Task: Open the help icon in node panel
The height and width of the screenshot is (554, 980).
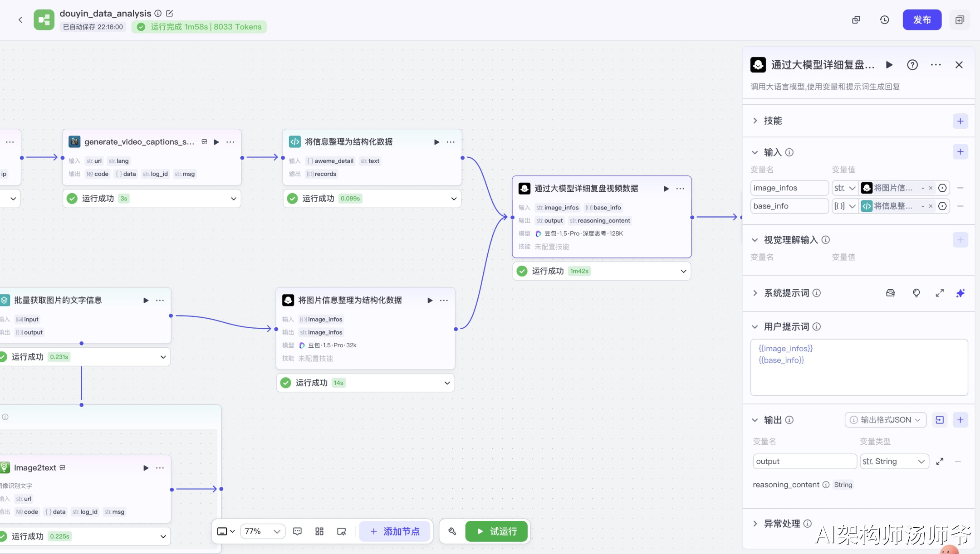Action: (912, 65)
